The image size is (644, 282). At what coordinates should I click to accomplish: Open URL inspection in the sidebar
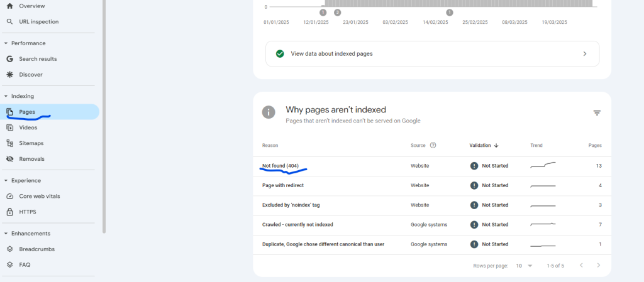39,22
